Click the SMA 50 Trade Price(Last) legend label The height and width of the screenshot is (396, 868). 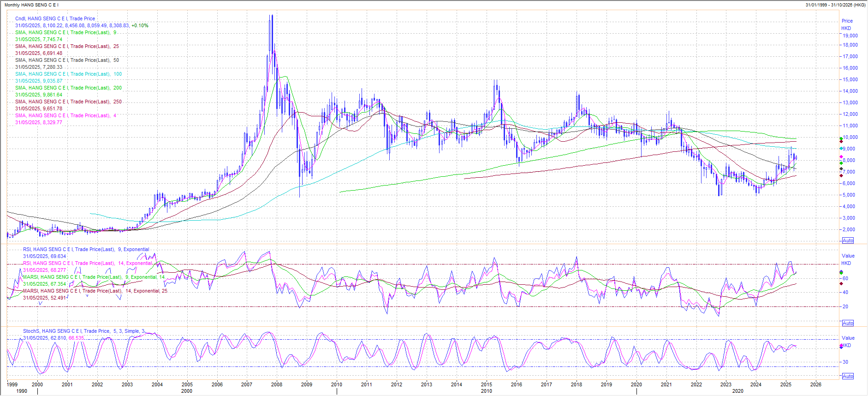(67, 60)
